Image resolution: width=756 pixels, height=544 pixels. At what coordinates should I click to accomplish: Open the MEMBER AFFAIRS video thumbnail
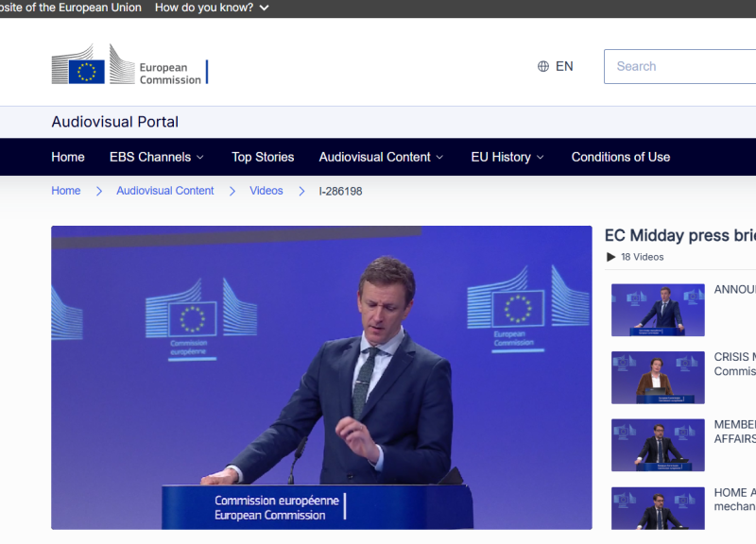click(x=658, y=445)
